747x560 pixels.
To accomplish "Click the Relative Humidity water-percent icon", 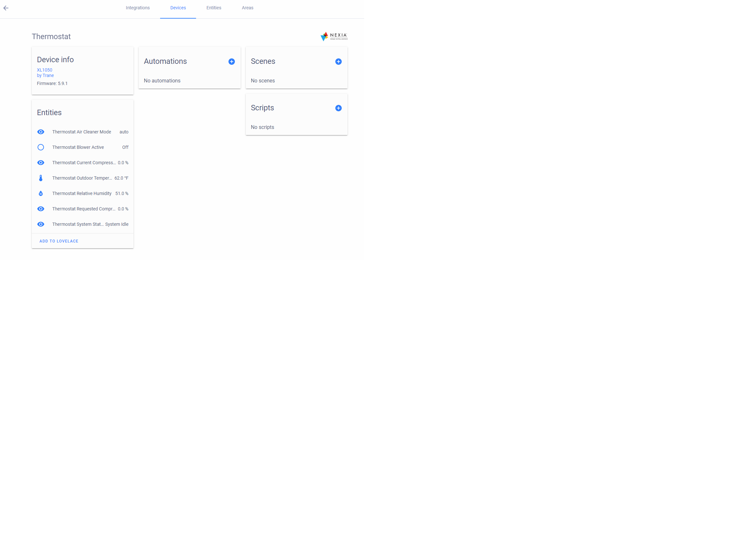I will [x=40, y=193].
